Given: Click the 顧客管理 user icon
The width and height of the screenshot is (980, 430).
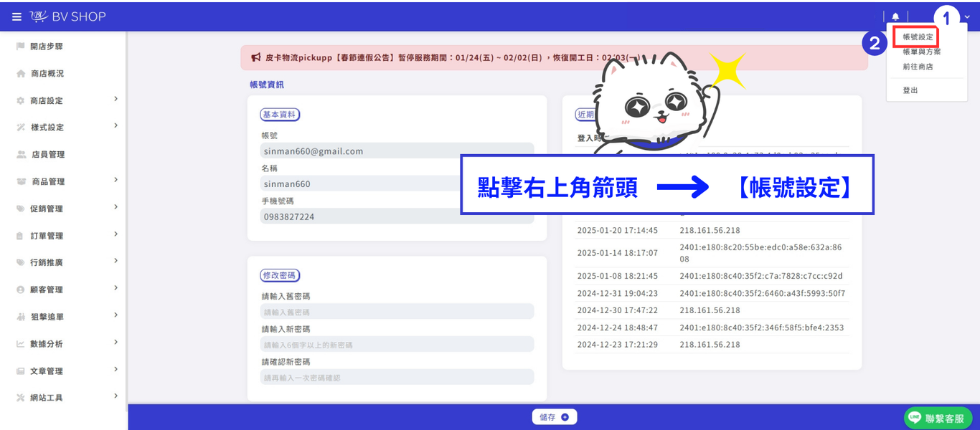Looking at the screenshot, I should (21, 290).
